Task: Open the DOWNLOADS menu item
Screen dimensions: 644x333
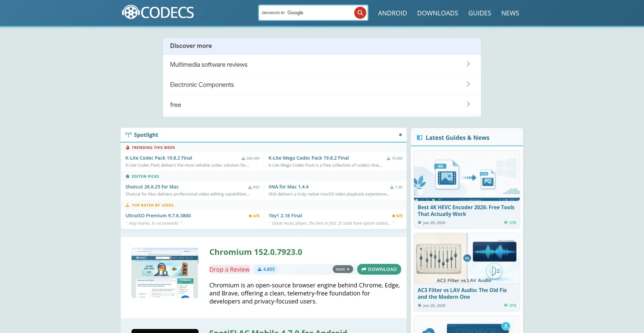Action: pyautogui.click(x=438, y=13)
